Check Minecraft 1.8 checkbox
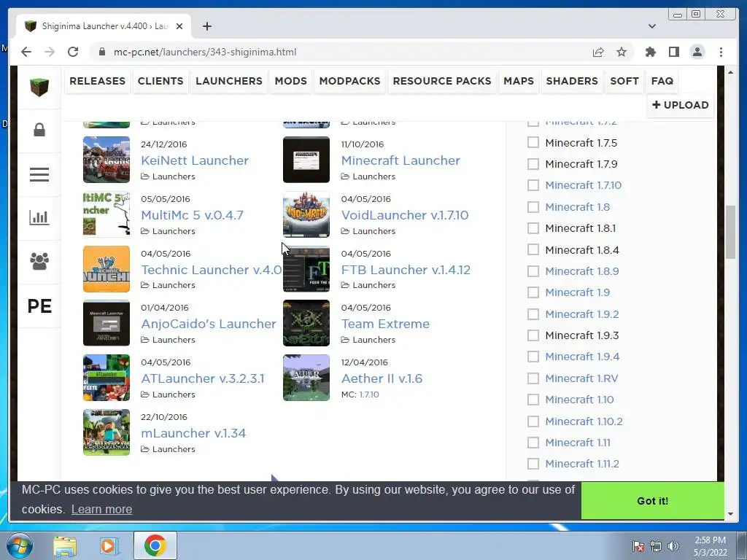 (x=533, y=206)
